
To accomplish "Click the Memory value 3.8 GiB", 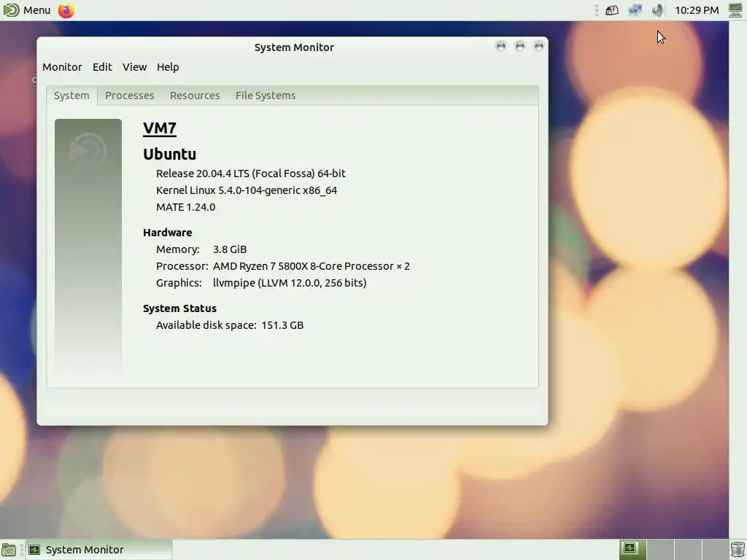I will 230,249.
